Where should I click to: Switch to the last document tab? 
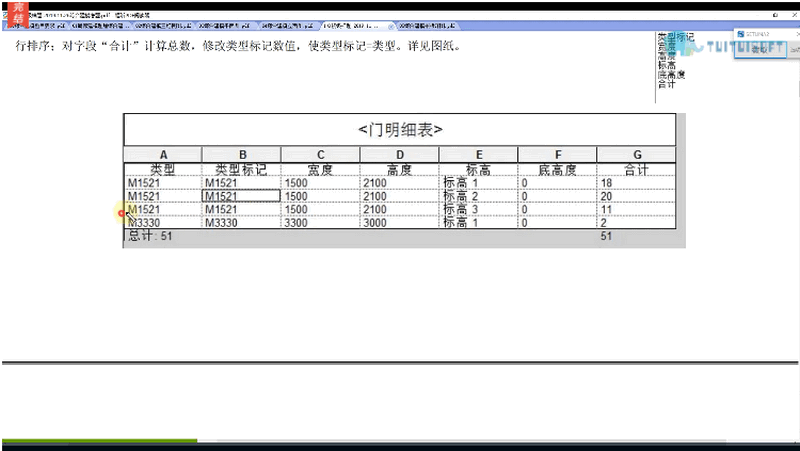(x=426, y=26)
